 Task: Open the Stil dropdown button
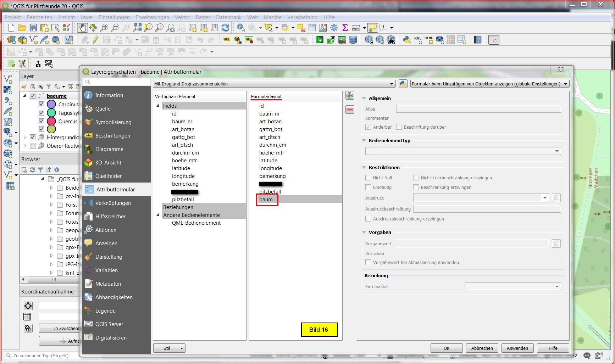pyautogui.click(x=170, y=348)
